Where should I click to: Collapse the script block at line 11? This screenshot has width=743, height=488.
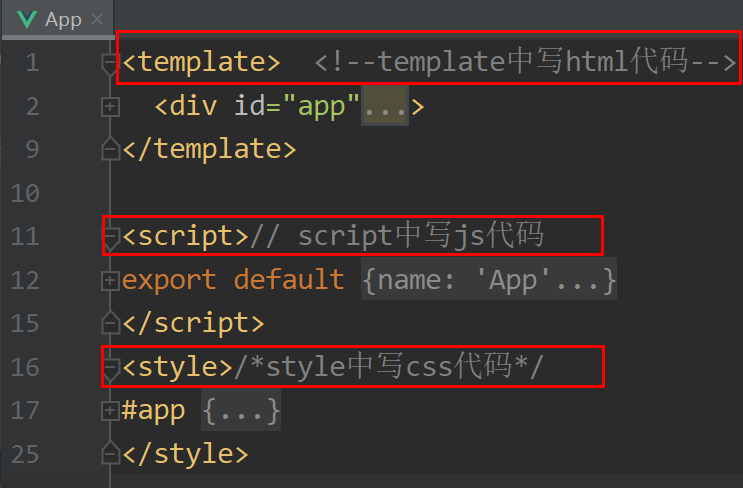(111, 237)
